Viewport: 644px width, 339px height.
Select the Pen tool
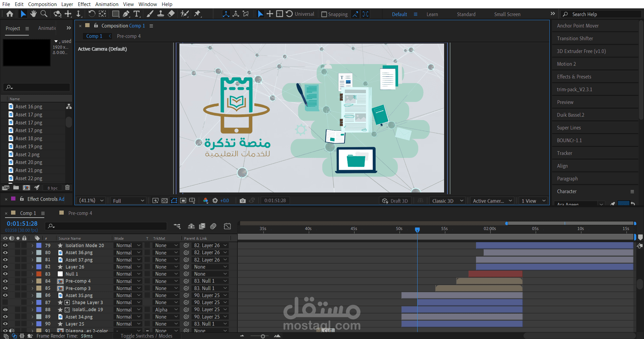pyautogui.click(x=126, y=14)
